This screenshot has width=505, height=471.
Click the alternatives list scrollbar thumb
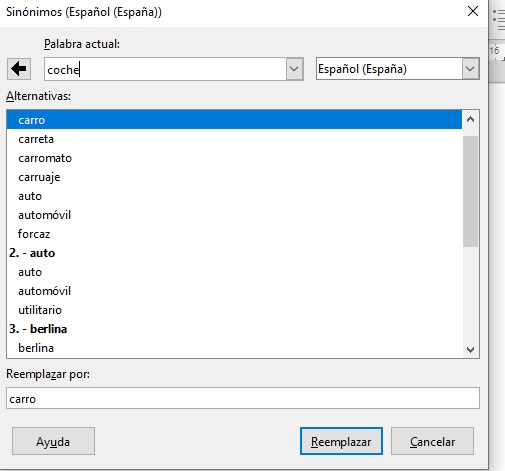coord(470,191)
